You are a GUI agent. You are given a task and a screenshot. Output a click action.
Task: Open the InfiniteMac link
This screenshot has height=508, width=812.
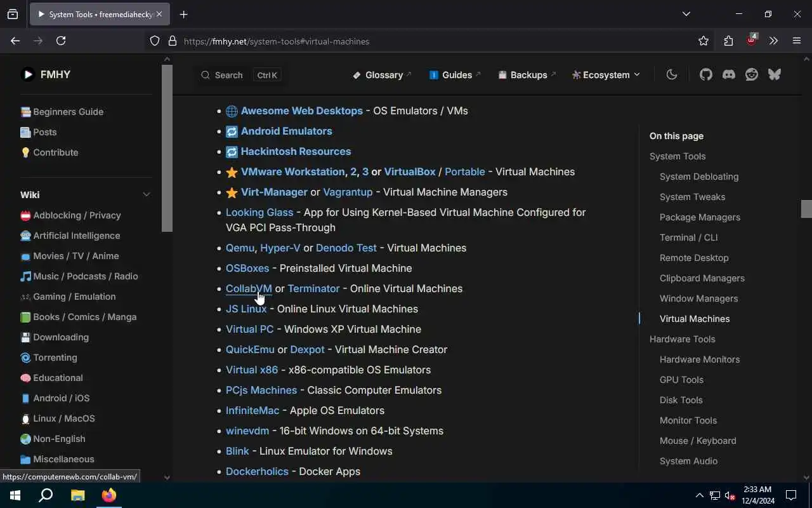pos(252,410)
